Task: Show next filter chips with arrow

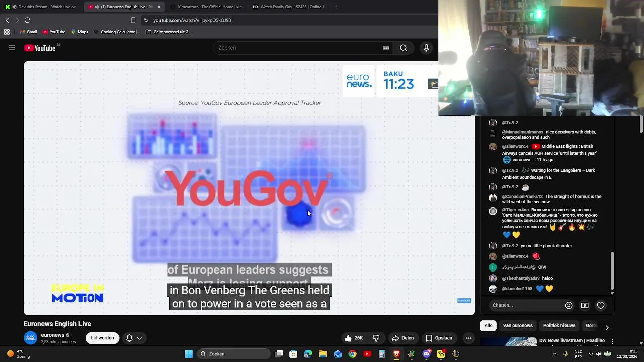Action: click(607, 327)
